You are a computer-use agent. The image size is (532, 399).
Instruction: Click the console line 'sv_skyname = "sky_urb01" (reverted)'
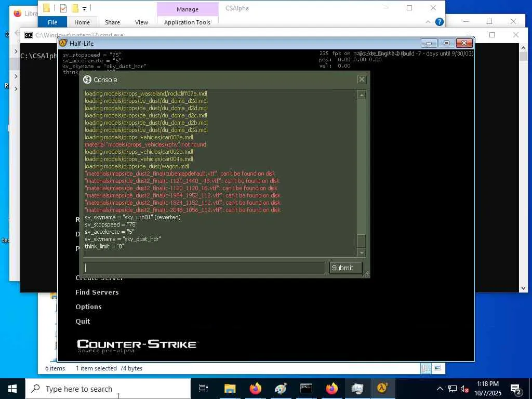point(132,217)
